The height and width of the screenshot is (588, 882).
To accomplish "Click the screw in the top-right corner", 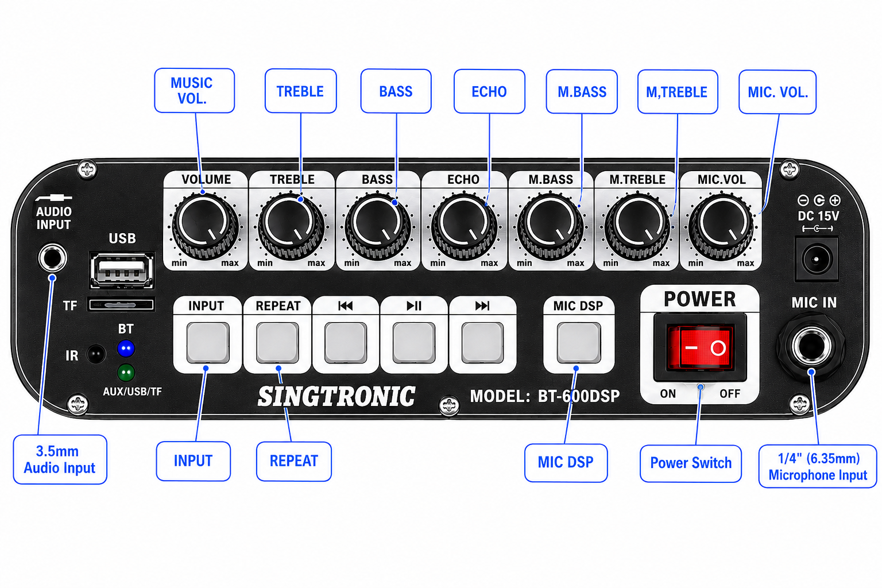I will [790, 169].
